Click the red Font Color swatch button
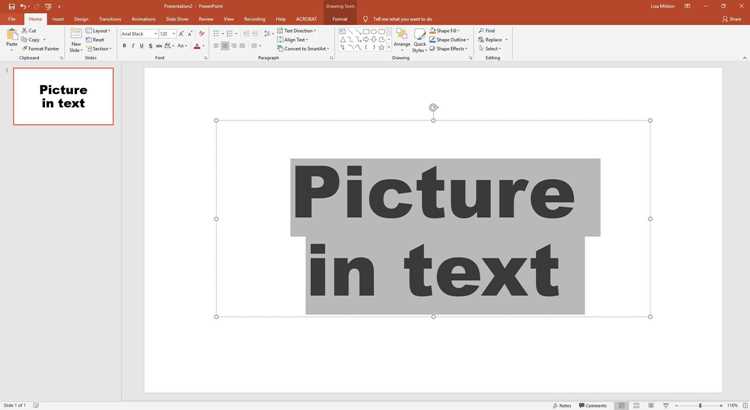 (x=197, y=46)
